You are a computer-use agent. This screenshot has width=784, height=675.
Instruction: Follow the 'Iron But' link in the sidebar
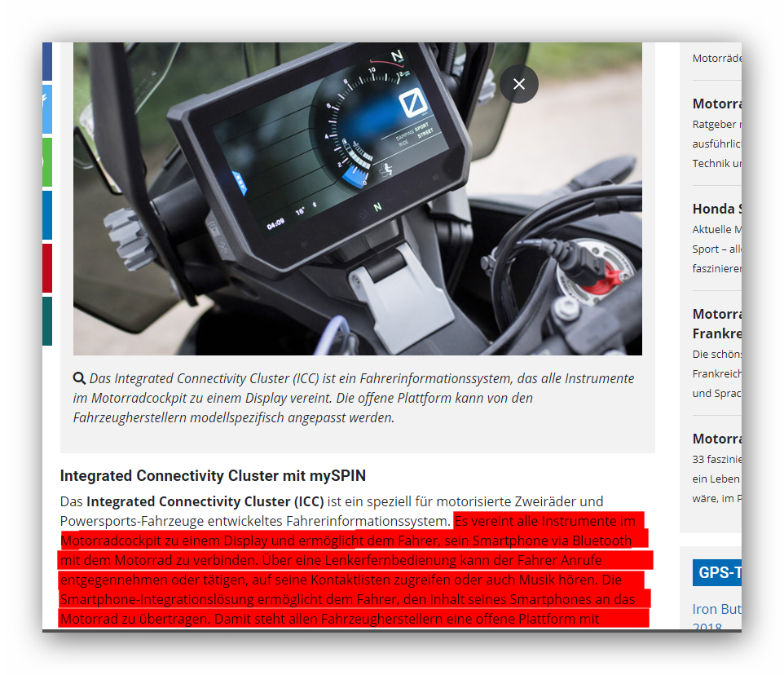(716, 609)
